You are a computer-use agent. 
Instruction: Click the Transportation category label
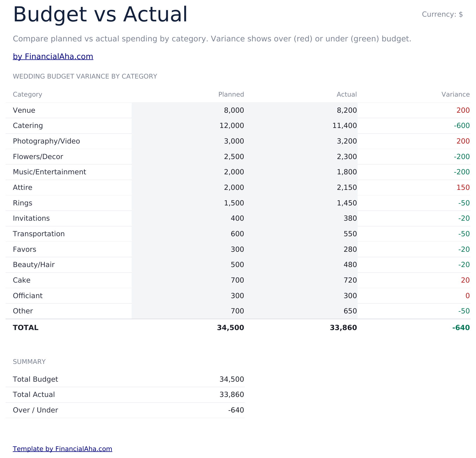39,234
